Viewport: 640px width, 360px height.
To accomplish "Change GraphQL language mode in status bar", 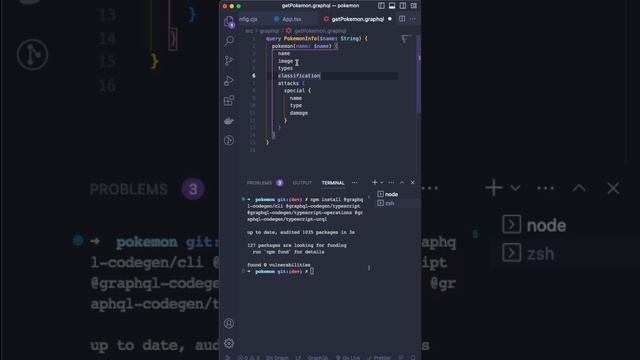I will coord(318,357).
